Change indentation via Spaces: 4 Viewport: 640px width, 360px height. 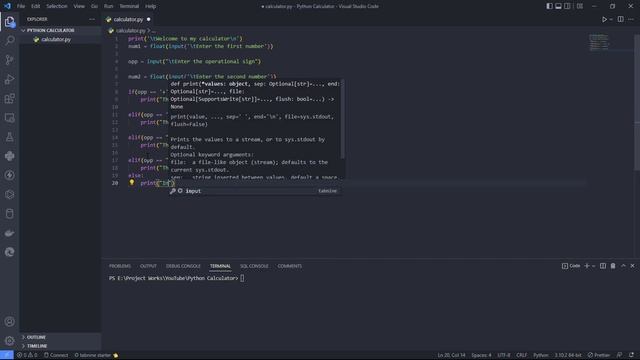[x=481, y=355]
